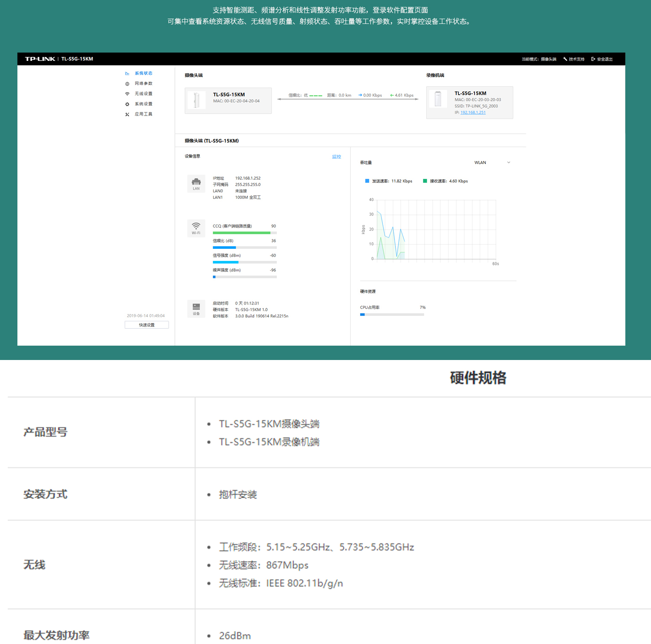This screenshot has height=644, width=651.
Task: Click the 发送速率: 11.82 Kbps label
Action: 392,181
